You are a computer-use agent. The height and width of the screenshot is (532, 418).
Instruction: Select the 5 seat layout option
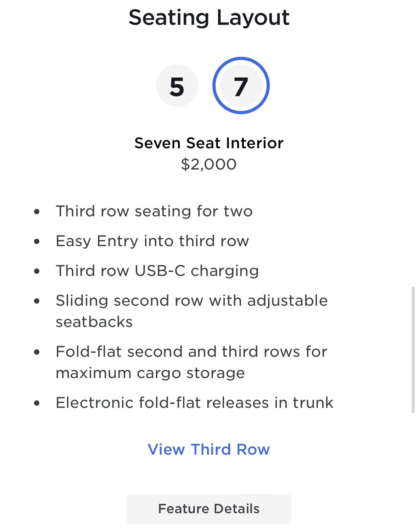coord(177,86)
